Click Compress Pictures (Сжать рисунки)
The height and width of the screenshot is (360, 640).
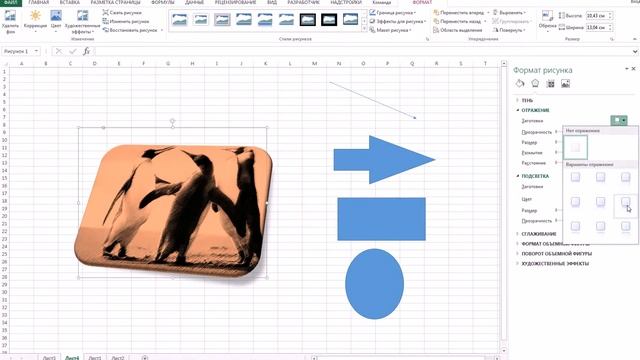click(122, 13)
